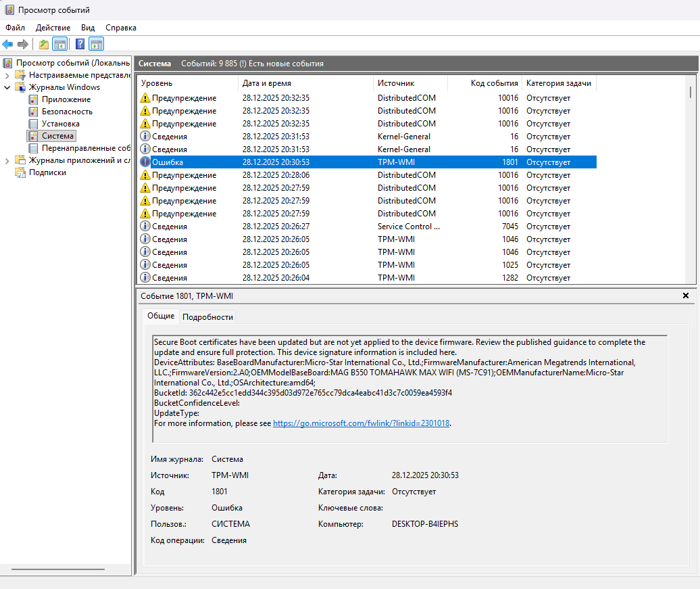This screenshot has width=700, height=589.
Task: Close the event 1801 preview pane
Action: (x=686, y=296)
